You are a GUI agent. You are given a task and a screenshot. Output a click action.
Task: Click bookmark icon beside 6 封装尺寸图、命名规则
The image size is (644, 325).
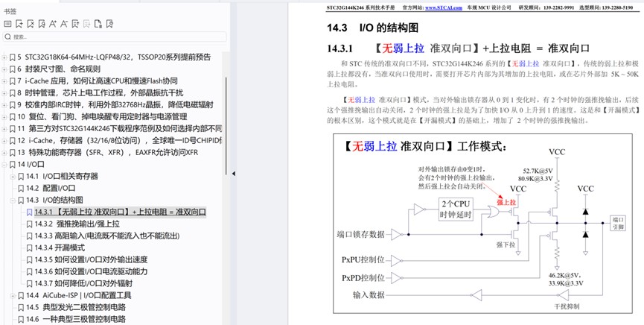coord(12,69)
